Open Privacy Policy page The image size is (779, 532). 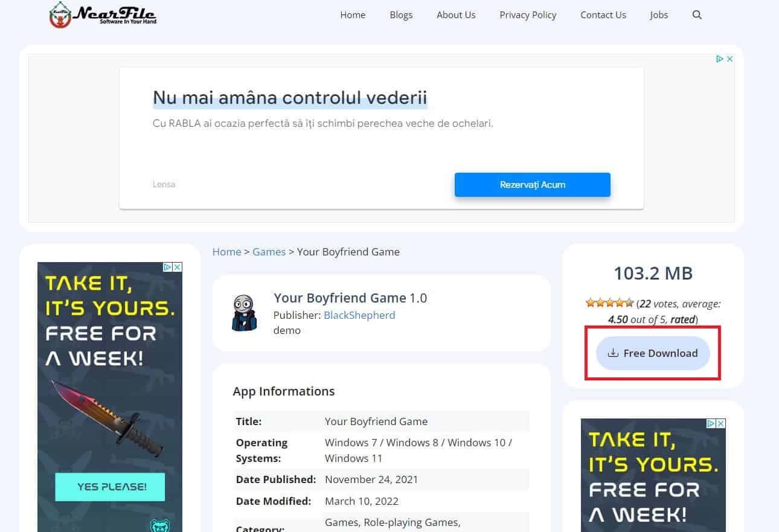[528, 15]
